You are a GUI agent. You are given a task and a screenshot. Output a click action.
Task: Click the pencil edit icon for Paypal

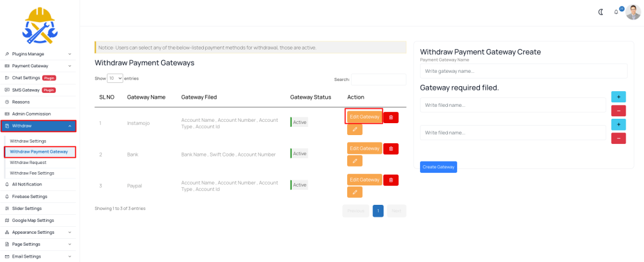coord(355,192)
